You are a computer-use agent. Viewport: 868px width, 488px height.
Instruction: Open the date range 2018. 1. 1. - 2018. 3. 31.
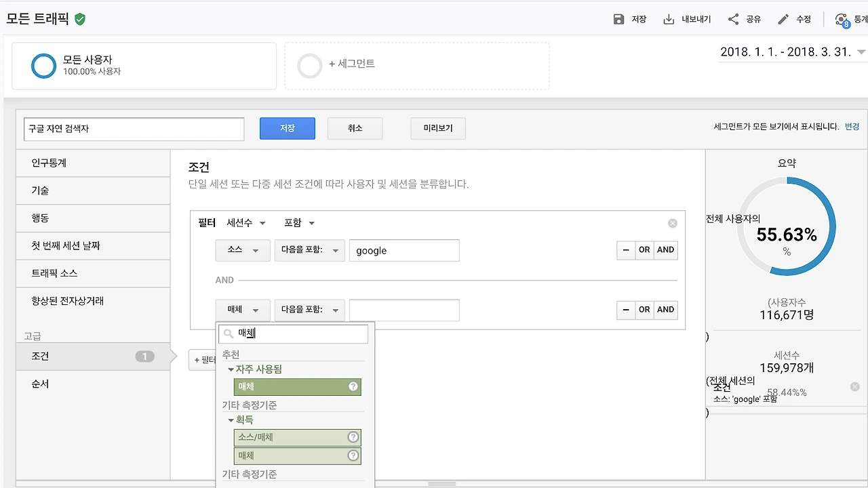coord(793,52)
